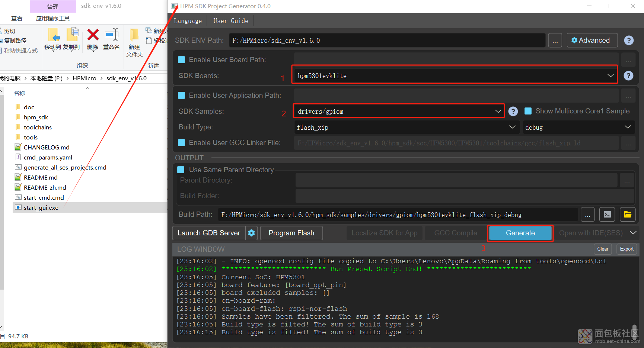Expand Open with IDE options arrow
Screen dimensions: 644x348
pyautogui.click(x=633, y=233)
